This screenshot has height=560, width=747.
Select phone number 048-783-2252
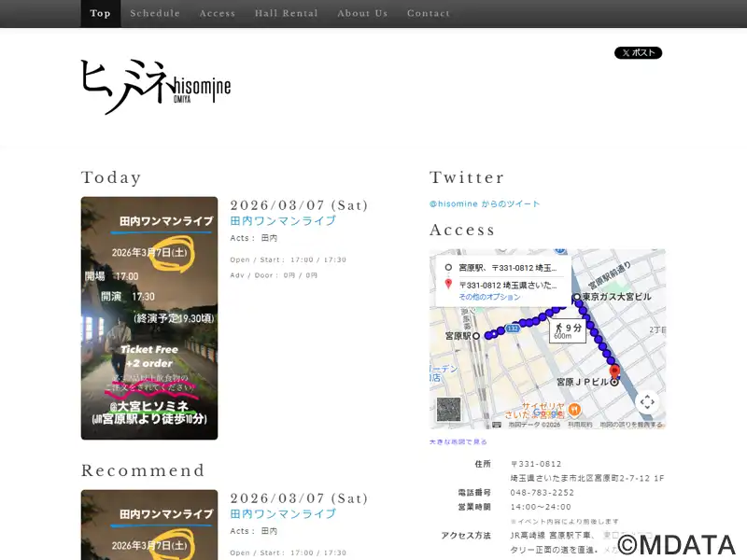point(543,493)
